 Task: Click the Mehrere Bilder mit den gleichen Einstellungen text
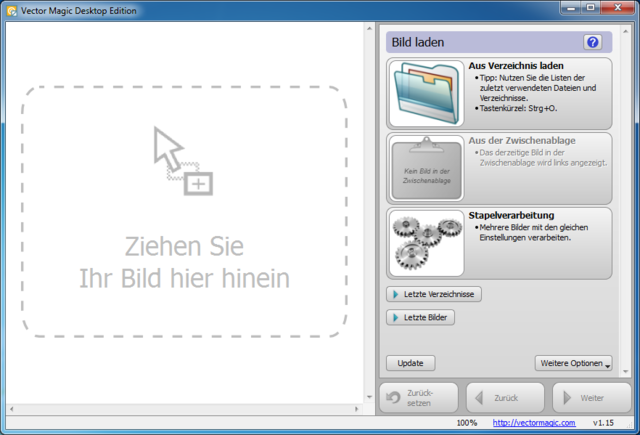point(534,233)
